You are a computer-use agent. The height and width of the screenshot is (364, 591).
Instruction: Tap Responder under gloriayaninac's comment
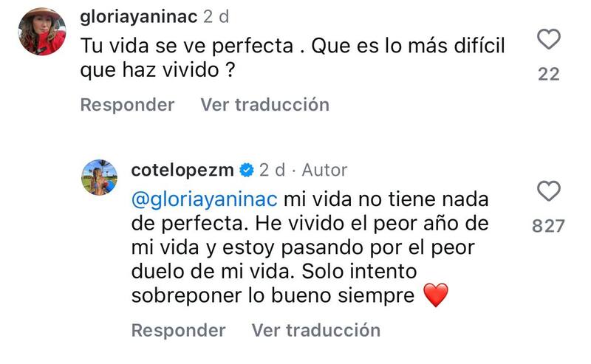127,105
